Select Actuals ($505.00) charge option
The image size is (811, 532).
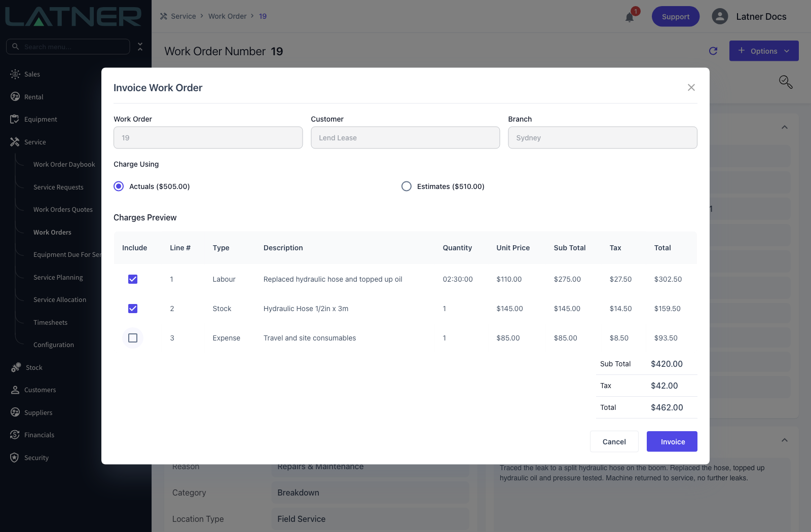(x=119, y=186)
